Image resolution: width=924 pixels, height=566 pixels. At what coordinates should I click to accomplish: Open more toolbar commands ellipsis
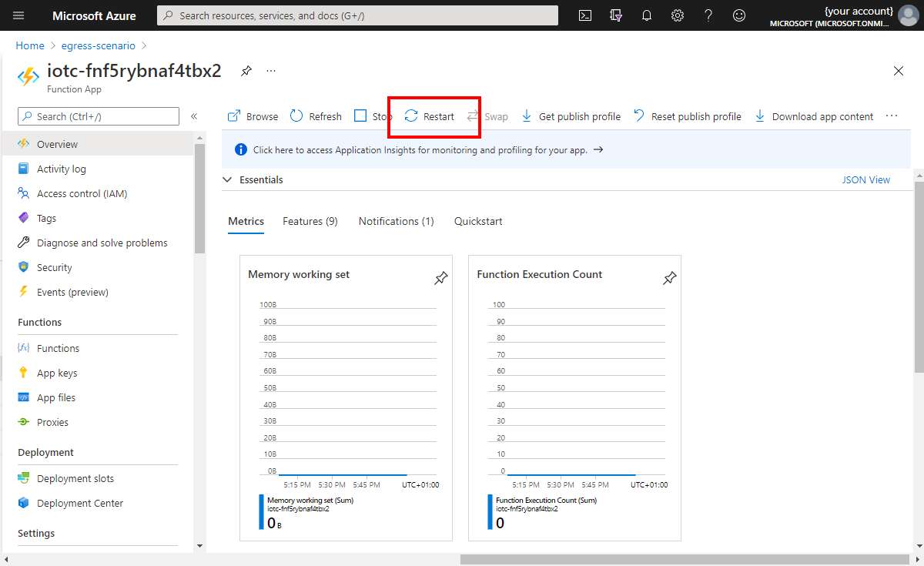coord(892,116)
